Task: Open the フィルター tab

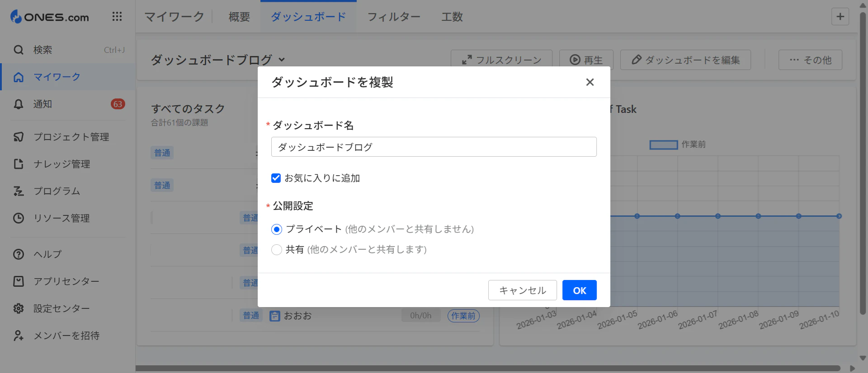Action: pos(394,17)
